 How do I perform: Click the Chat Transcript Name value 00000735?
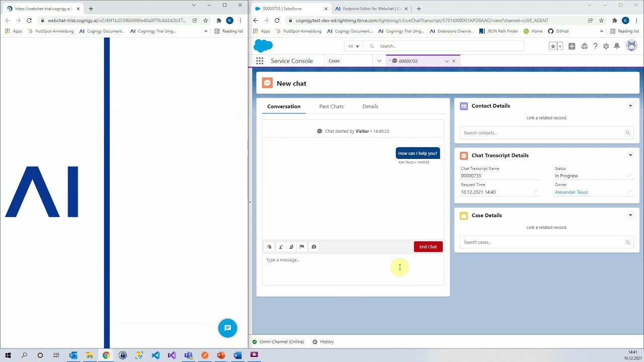click(471, 176)
